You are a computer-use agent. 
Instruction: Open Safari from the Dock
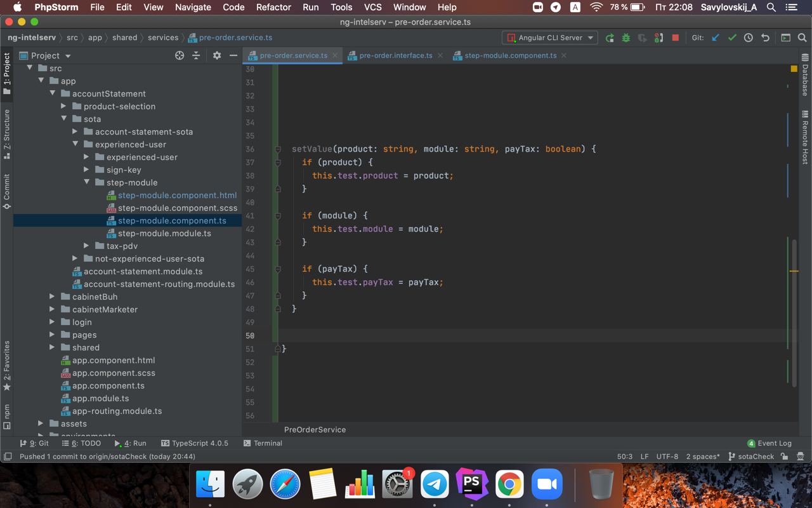pos(285,485)
